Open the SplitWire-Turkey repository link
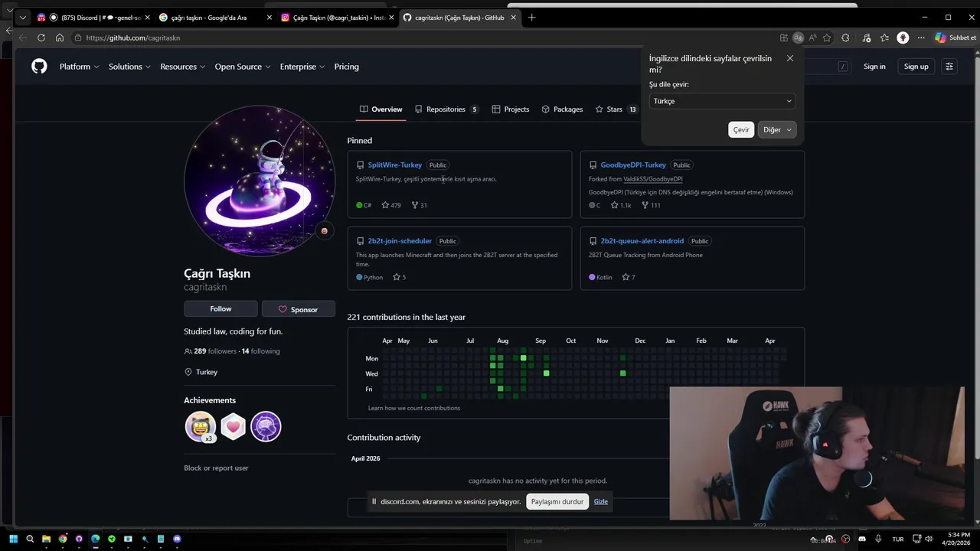This screenshot has width=980, height=551. [395, 165]
